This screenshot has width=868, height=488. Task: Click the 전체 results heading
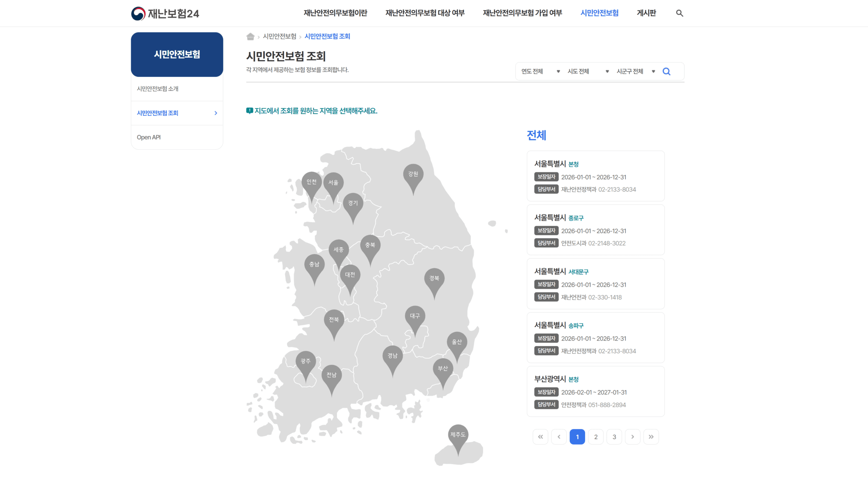pyautogui.click(x=536, y=135)
